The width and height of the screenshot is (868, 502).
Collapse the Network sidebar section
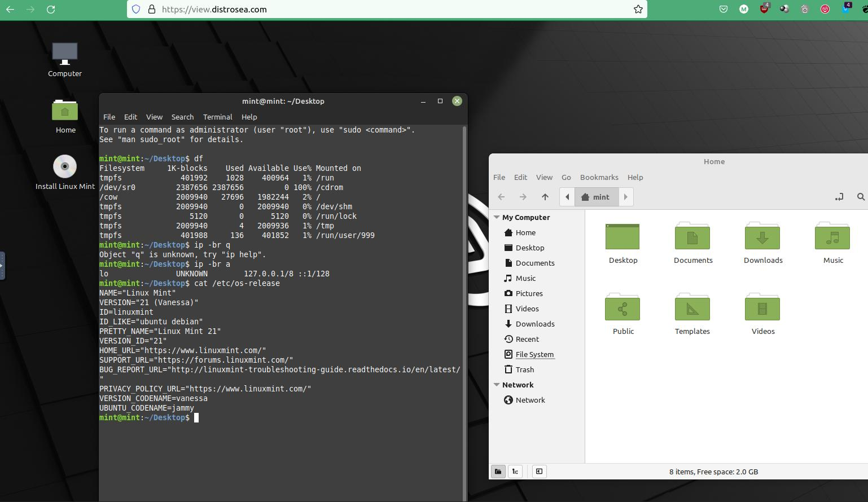(x=497, y=385)
